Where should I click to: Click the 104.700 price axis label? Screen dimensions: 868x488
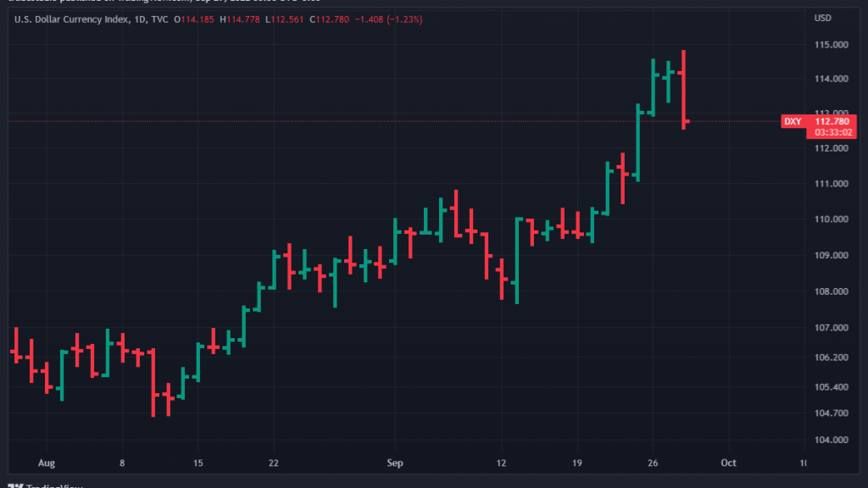pos(831,413)
